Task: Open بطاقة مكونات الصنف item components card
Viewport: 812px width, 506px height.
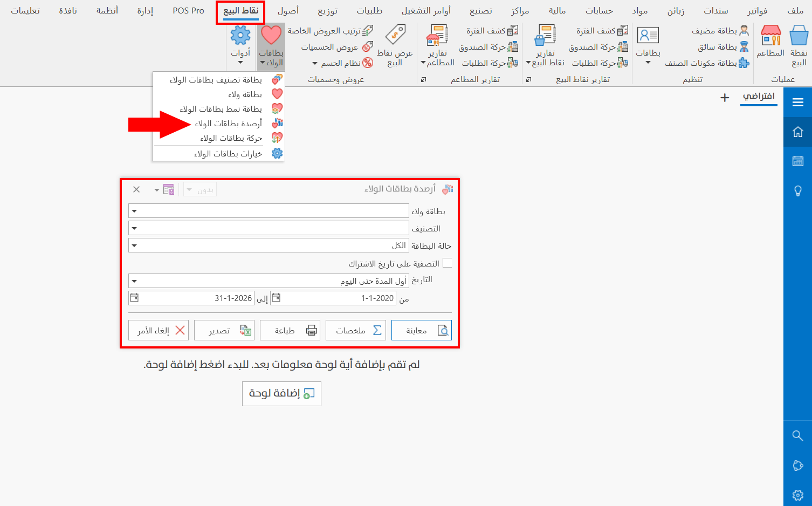Action: coord(707,63)
